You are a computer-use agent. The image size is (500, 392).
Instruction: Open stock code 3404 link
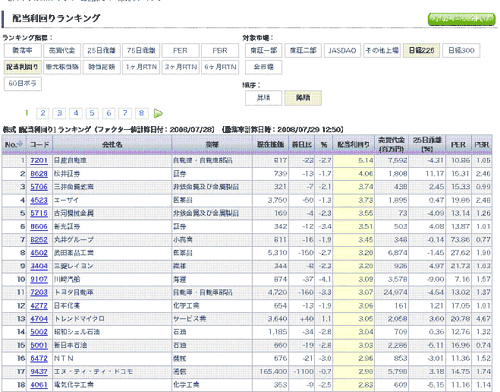39,266
